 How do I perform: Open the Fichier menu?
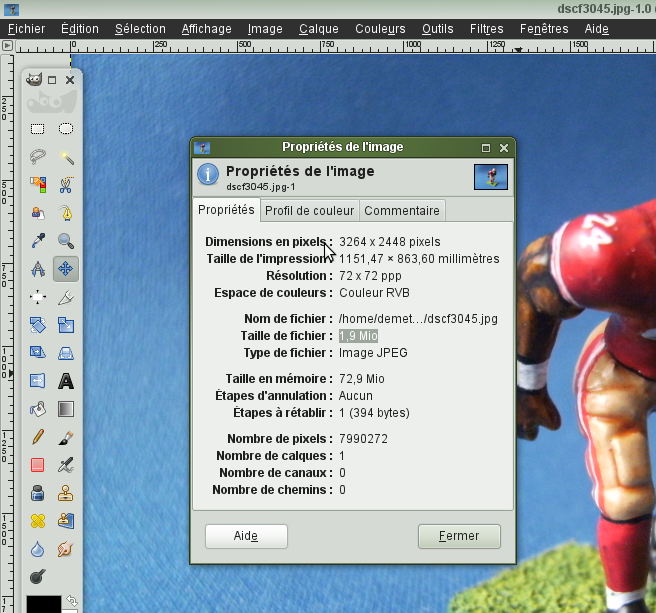(26, 29)
